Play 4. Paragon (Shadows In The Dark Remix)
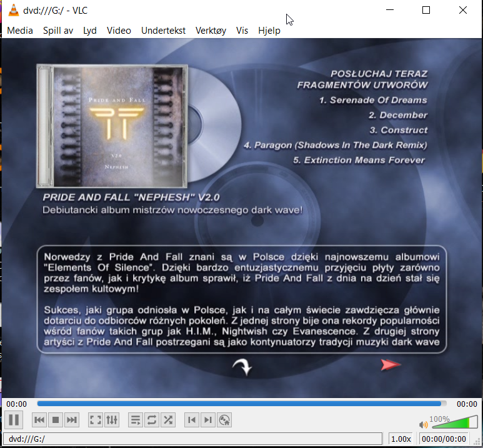This screenshot has width=483, height=448. point(336,145)
